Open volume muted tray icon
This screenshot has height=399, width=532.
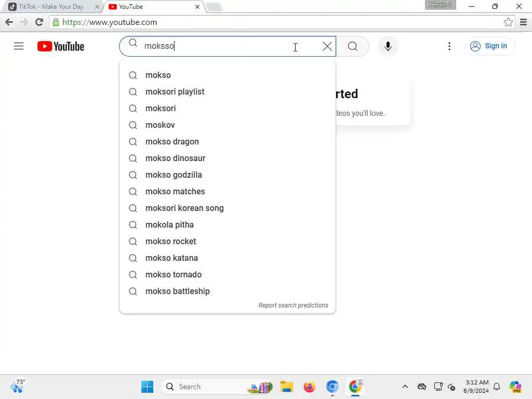[x=451, y=387]
